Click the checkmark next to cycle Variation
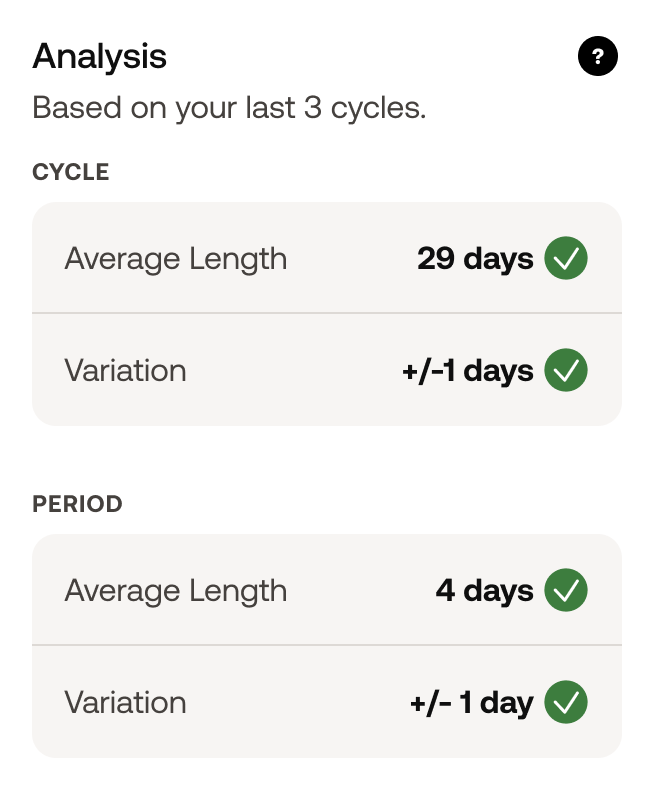 tap(564, 370)
